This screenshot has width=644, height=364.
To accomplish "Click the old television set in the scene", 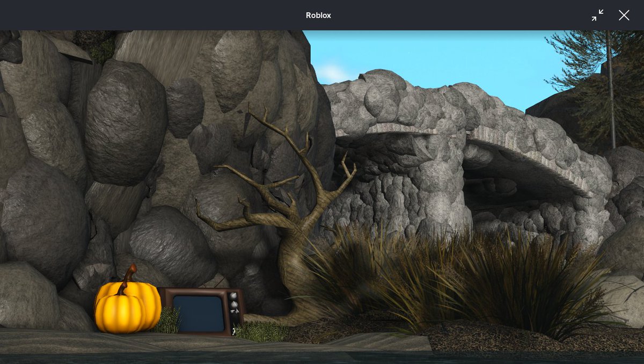I will tap(202, 311).
